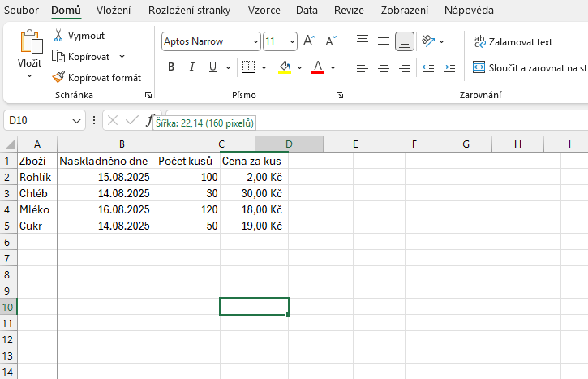The image size is (588, 379).
Task: Click the Vložit paste icon
Action: tap(30, 41)
